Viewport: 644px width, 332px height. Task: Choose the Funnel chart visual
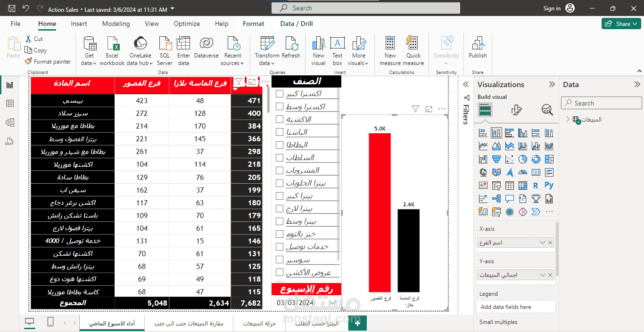(x=496, y=159)
